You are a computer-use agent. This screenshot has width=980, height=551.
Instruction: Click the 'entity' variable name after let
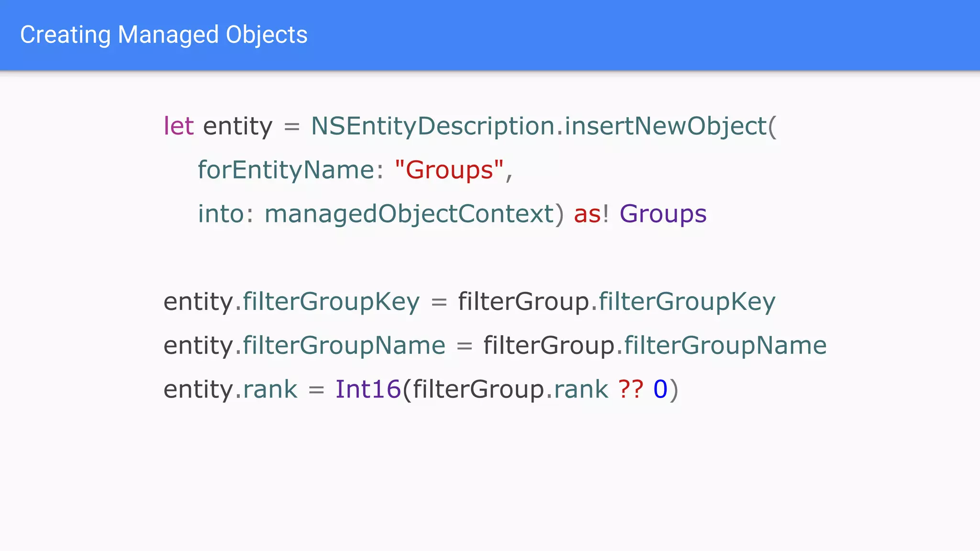point(238,126)
